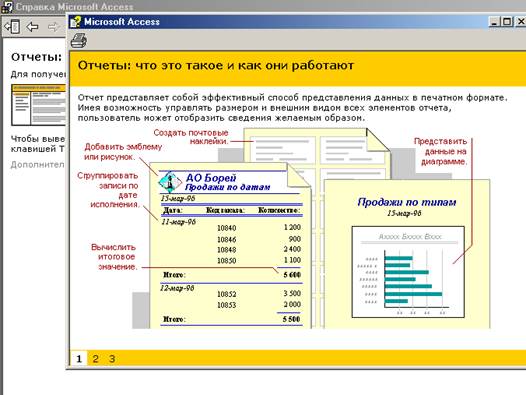The width and height of the screenshot is (526, 395).
Task: Click heading 'Отчеты: что это такое и как они работают'
Action: tap(216, 65)
